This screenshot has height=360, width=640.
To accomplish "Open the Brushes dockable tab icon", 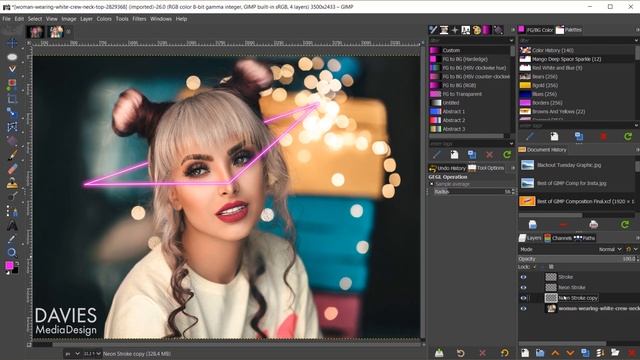I will click(x=433, y=30).
